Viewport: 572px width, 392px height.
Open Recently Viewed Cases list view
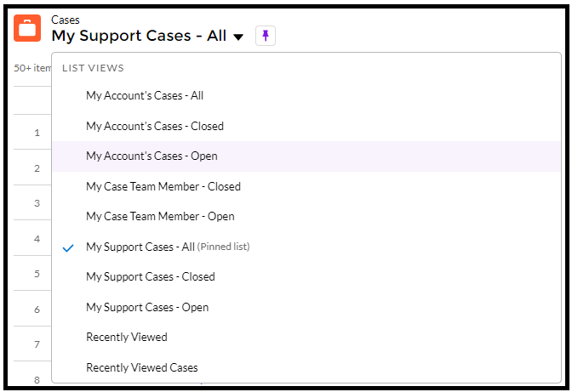[142, 367]
